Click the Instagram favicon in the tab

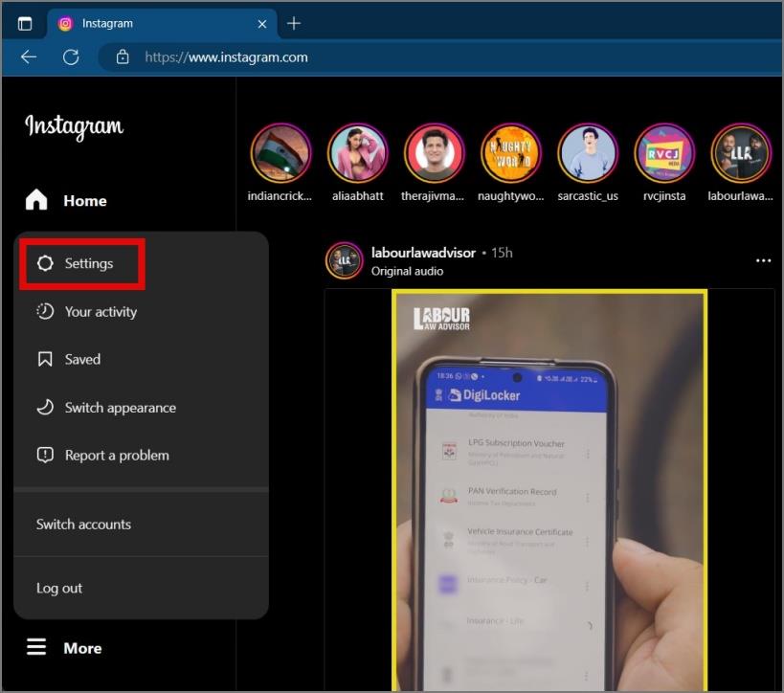coord(65,24)
